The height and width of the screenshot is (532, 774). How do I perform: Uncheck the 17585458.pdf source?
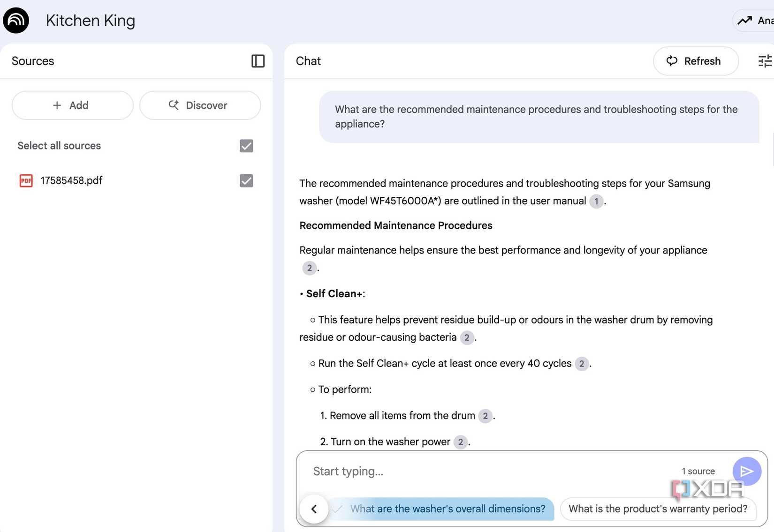point(246,181)
